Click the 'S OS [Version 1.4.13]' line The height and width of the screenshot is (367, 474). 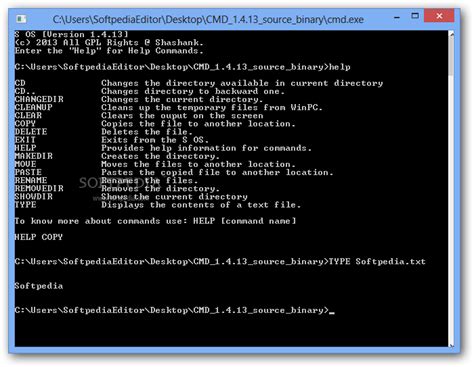click(x=71, y=34)
